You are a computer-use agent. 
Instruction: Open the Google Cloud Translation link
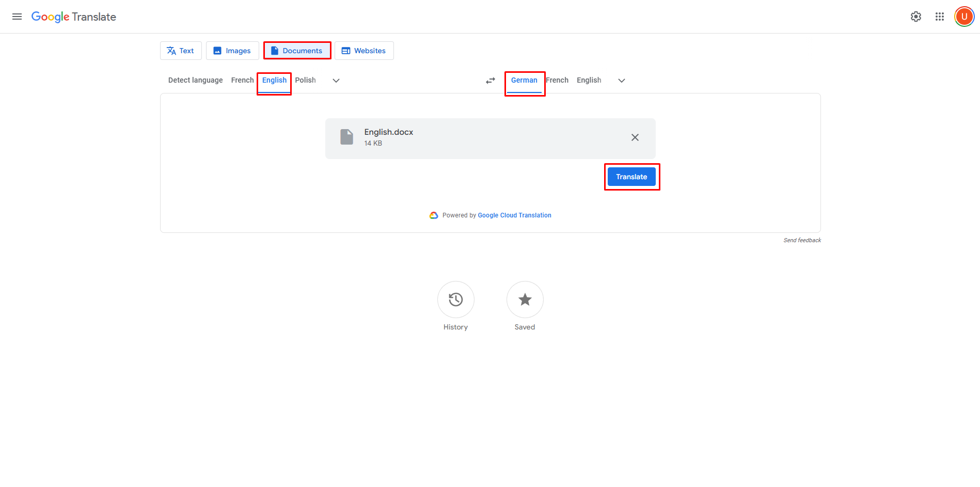click(514, 215)
